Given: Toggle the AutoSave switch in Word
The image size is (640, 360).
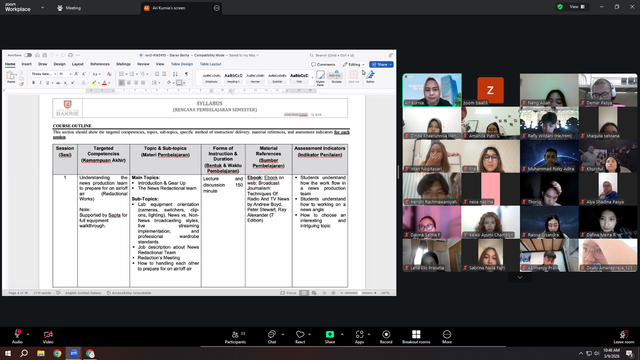Looking at the screenshot, I should (28, 55).
